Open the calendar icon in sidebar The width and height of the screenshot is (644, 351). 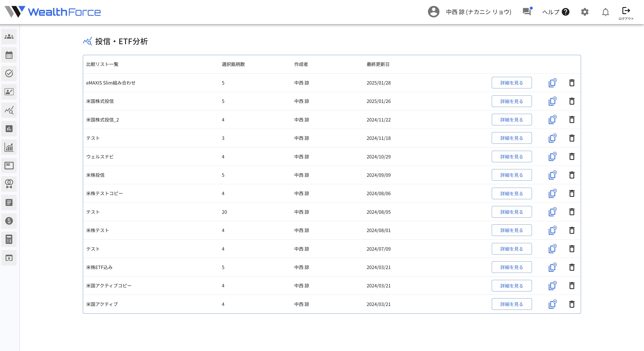pos(9,55)
